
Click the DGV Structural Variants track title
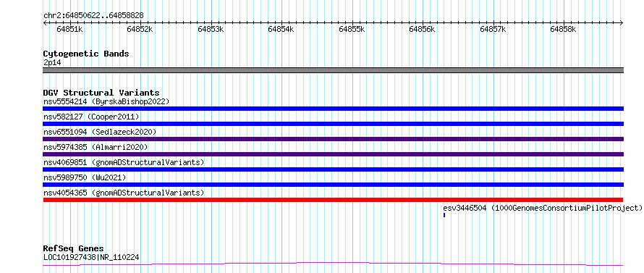pos(101,93)
